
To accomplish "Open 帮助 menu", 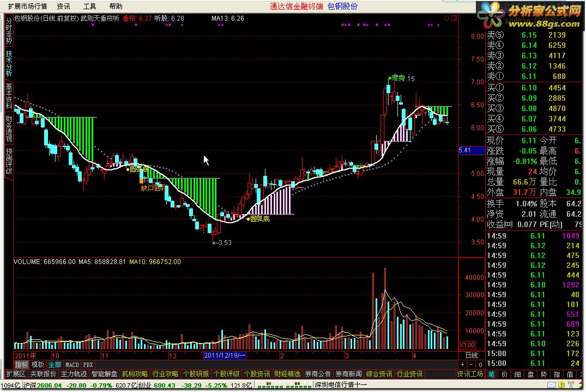I will tap(116, 7).
